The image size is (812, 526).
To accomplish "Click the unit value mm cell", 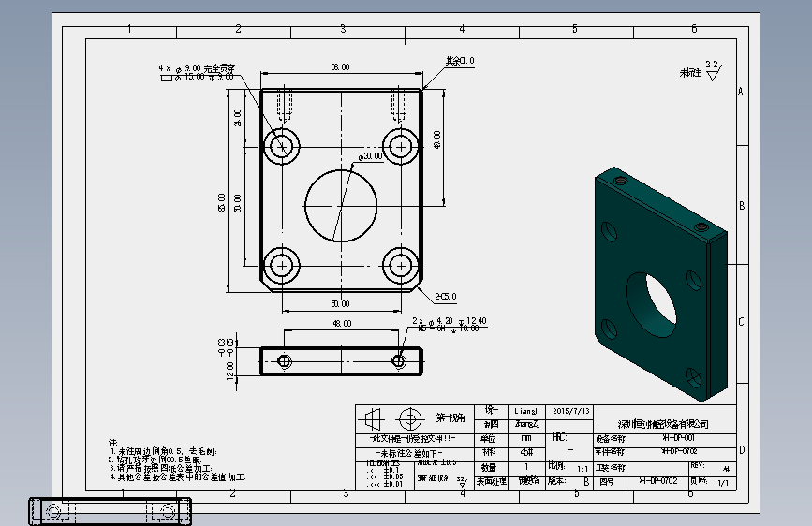I will point(526,439).
